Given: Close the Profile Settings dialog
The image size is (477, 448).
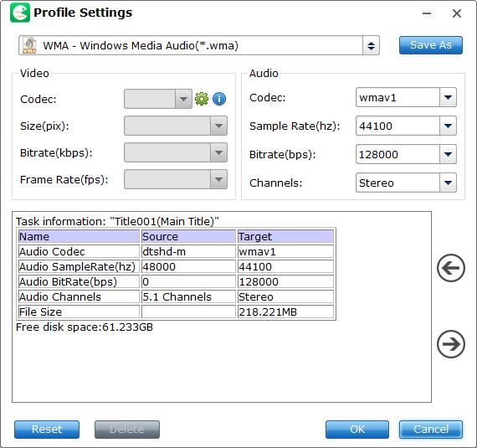Looking at the screenshot, I should [x=457, y=13].
